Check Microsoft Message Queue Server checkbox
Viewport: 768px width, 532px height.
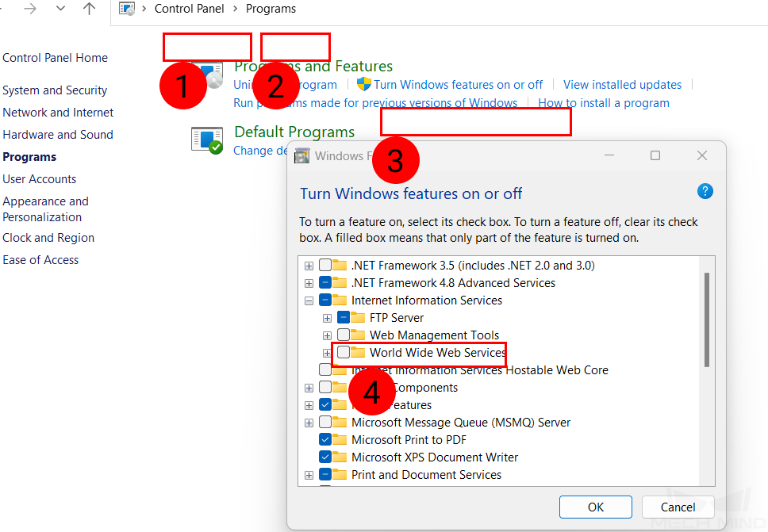click(x=325, y=422)
